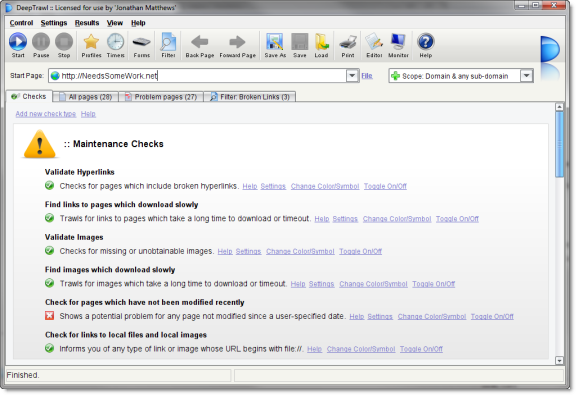Open the View menu
Image resolution: width=576 pixels, height=395 pixels.
pyautogui.click(x=115, y=23)
